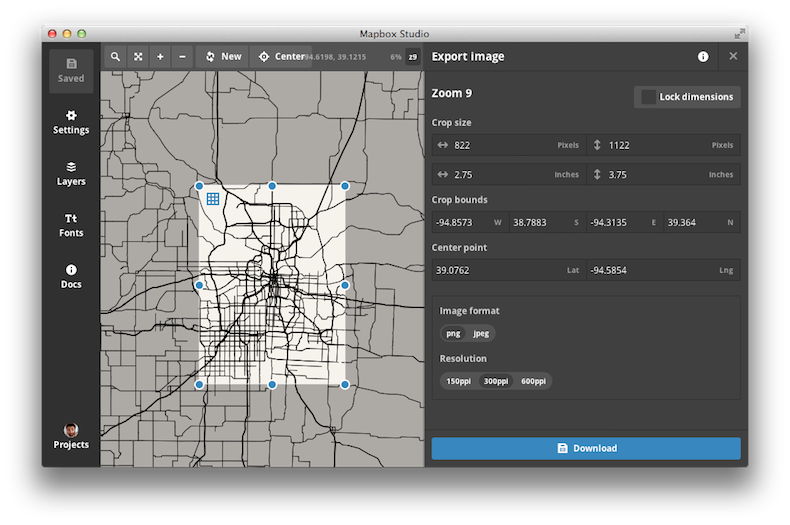Click the bottom-center crop handle

click(x=272, y=384)
